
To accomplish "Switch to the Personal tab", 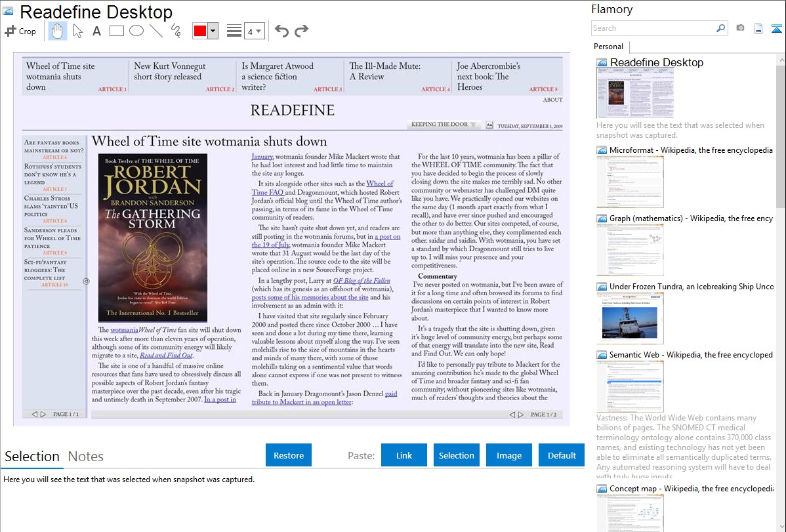I will click(608, 47).
